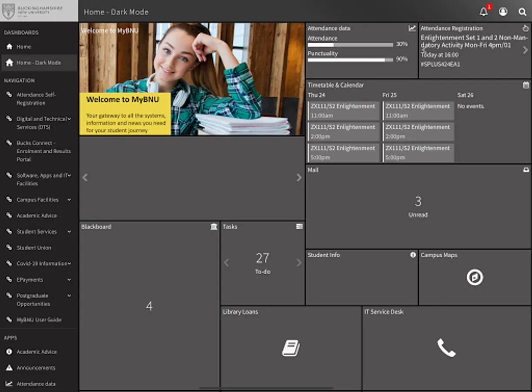Click Academic Advice app info icon
Image resolution: width=532 pixels, height=392 pixels.
pos(9,351)
